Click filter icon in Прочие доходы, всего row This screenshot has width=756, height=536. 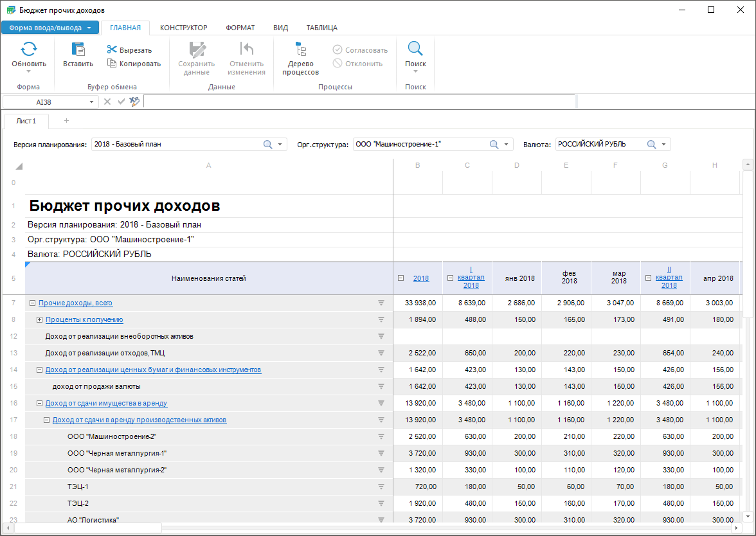click(381, 303)
